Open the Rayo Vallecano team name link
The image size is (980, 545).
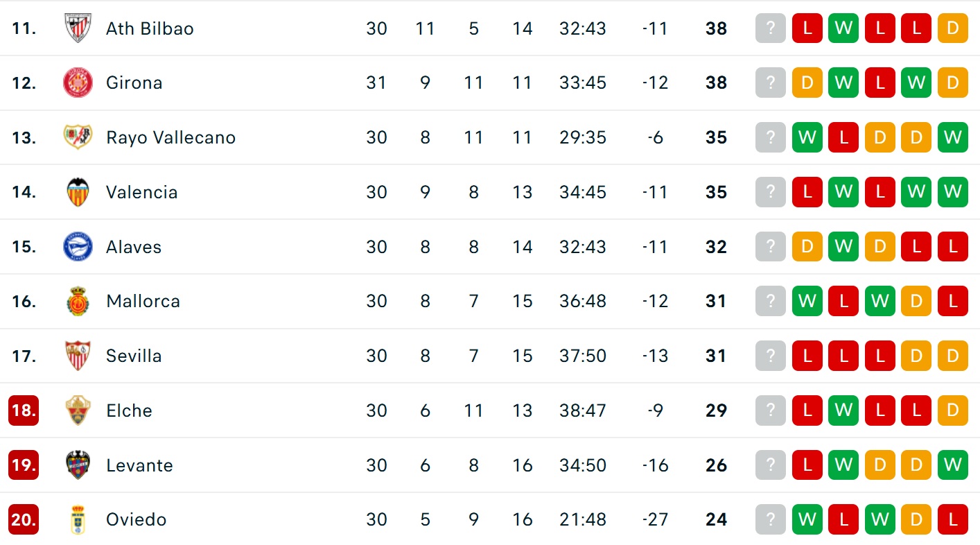tap(170, 137)
